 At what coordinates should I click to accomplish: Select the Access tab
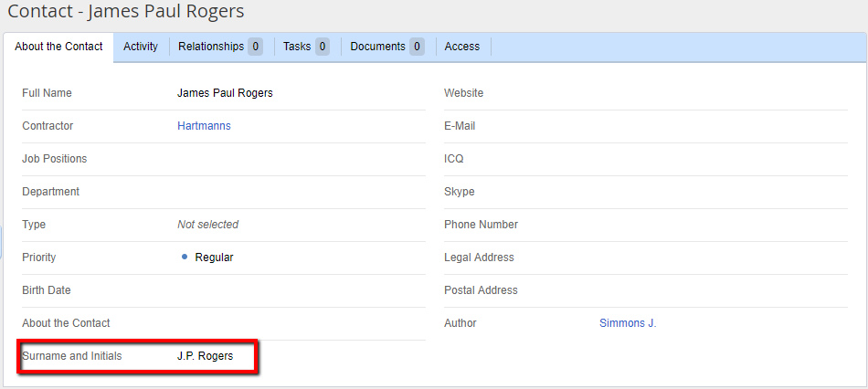462,47
